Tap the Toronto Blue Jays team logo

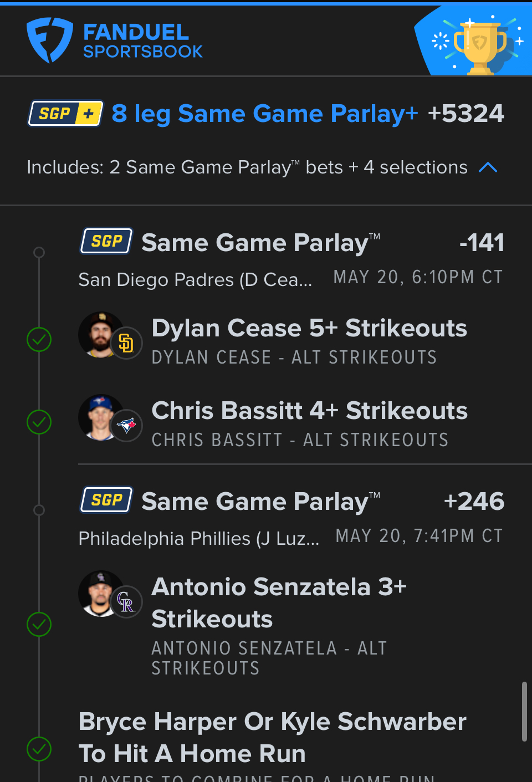[x=126, y=426]
